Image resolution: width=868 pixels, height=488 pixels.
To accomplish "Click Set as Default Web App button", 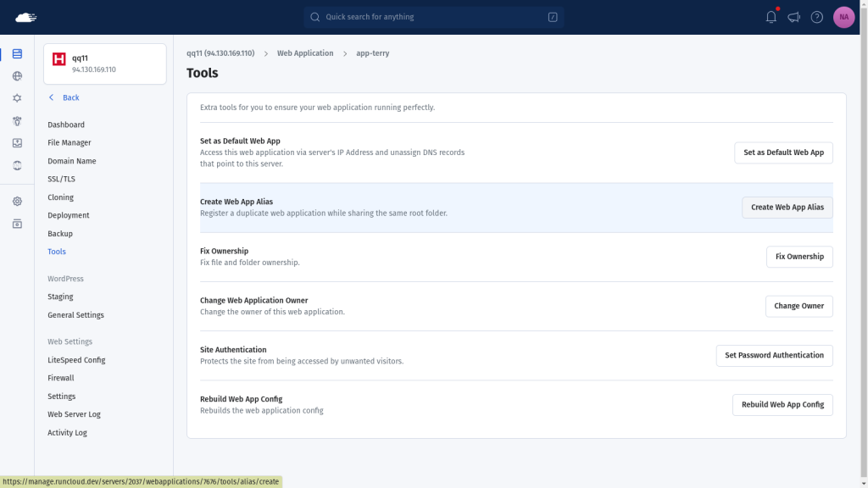I will pyautogui.click(x=783, y=152).
